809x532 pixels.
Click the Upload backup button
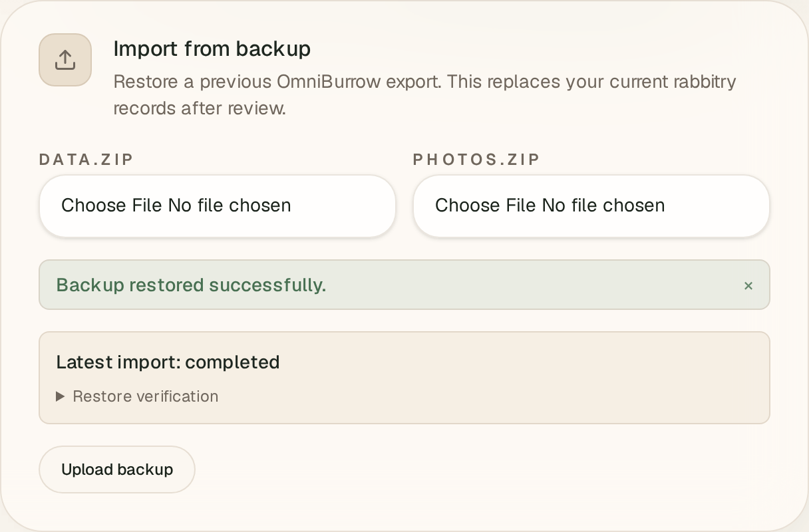117,469
